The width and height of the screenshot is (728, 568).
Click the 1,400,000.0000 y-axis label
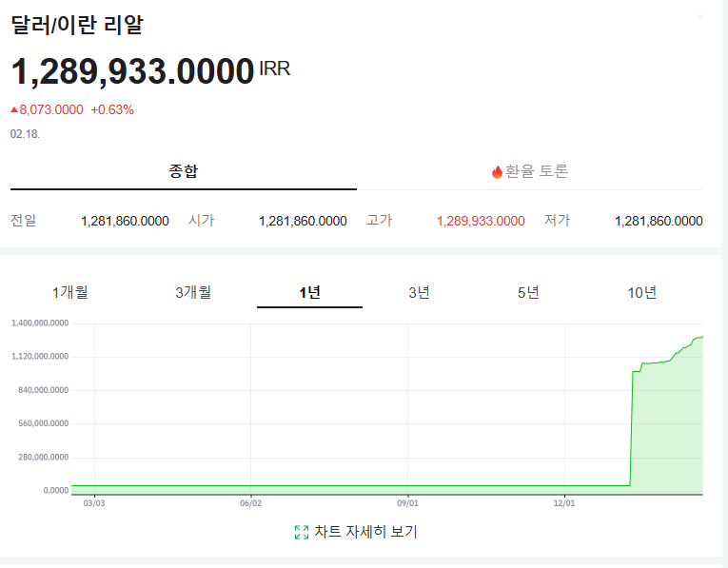[x=40, y=323]
